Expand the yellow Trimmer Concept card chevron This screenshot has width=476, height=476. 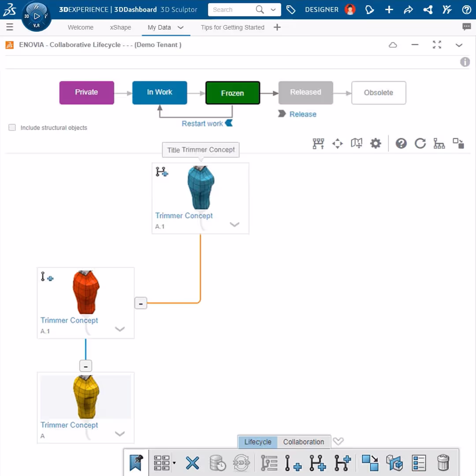pyautogui.click(x=119, y=434)
